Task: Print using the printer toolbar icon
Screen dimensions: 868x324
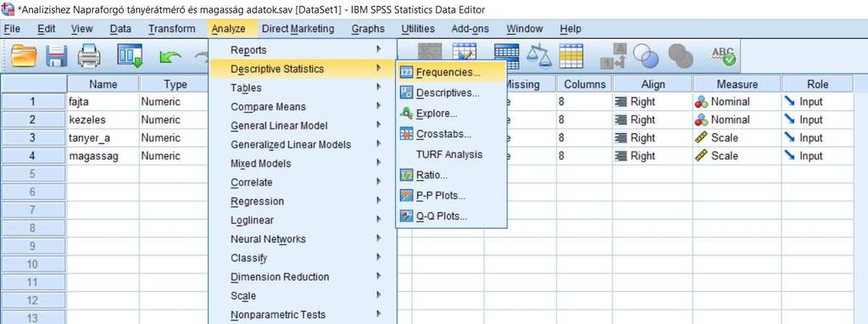Action: tap(89, 57)
